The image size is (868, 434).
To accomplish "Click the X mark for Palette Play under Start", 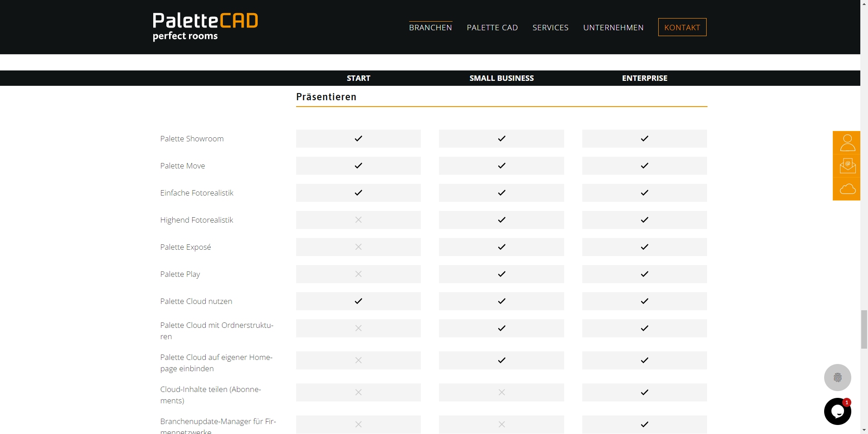I will coord(359,274).
